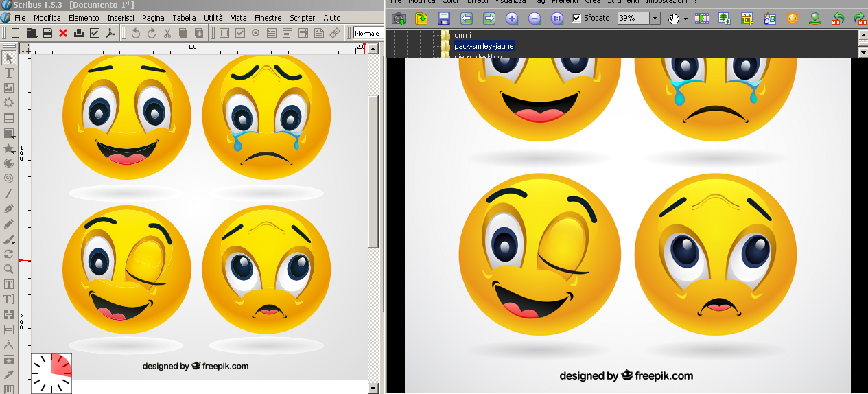The width and height of the screenshot is (868, 394).
Task: Click Scribus vertical scrollbar thumb
Action: (x=373, y=172)
